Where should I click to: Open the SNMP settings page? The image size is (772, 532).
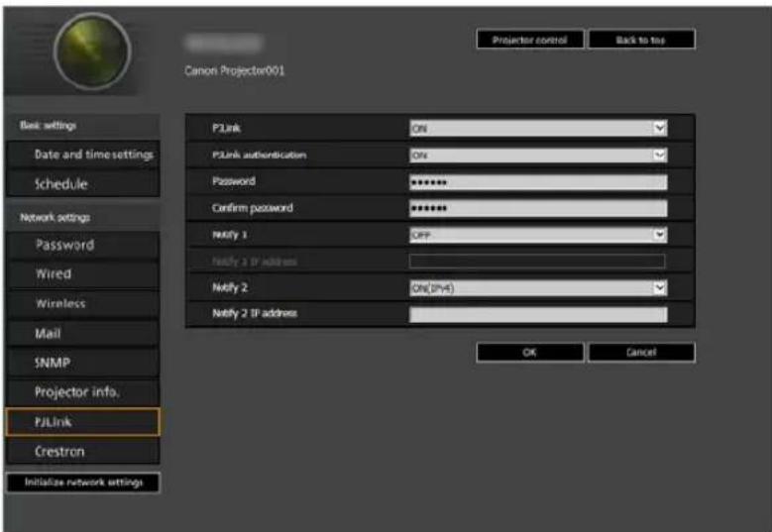pyautogui.click(x=83, y=364)
